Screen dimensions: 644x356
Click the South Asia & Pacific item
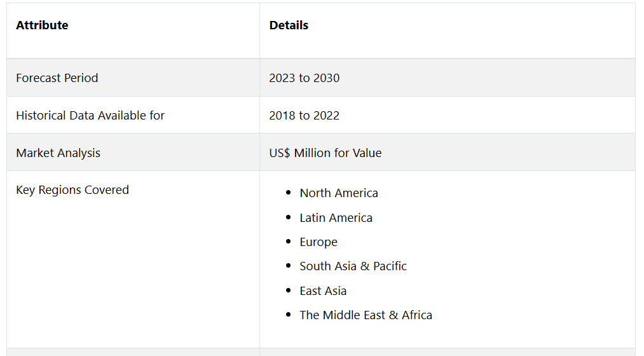tap(353, 266)
